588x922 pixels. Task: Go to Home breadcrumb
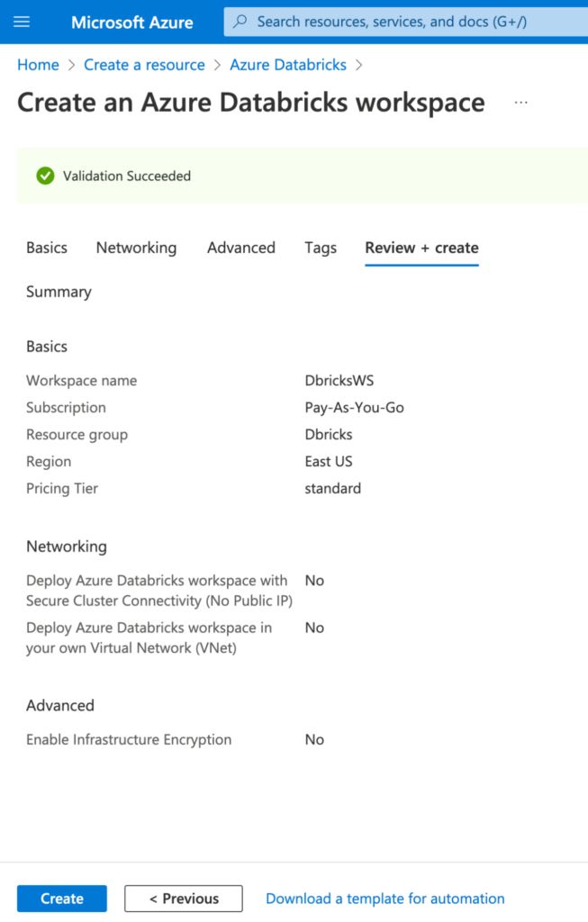(38, 65)
